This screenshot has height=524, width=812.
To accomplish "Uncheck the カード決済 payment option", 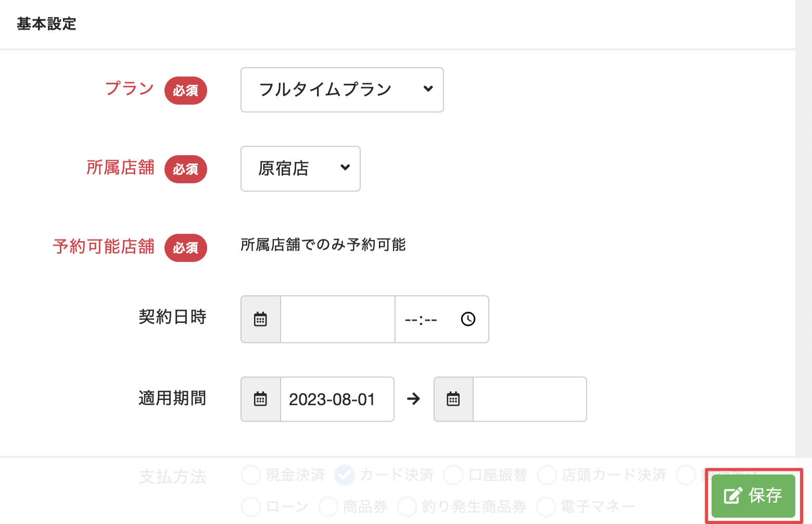I will click(x=345, y=475).
